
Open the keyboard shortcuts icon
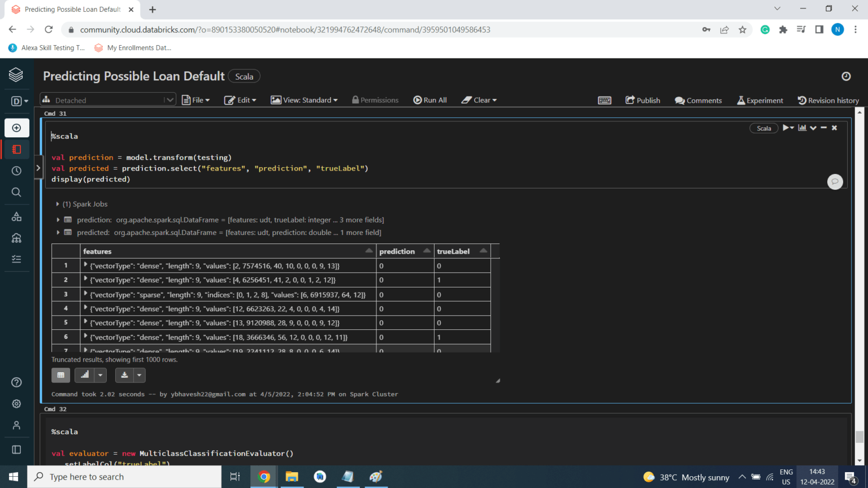click(604, 100)
